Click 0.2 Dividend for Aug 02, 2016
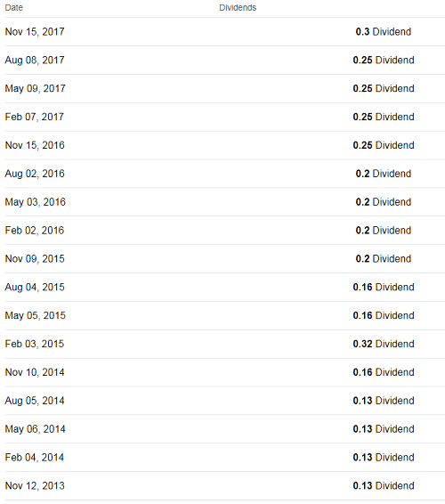Image resolution: width=445 pixels, height=504 pixels. tap(383, 174)
